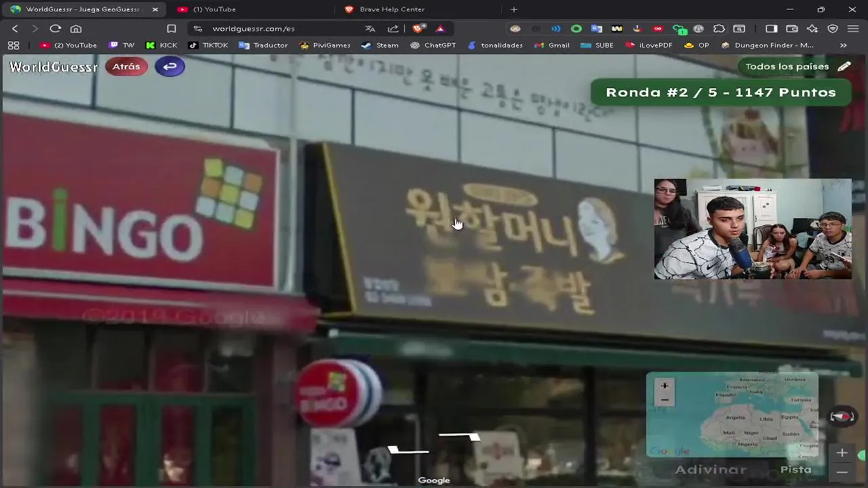The height and width of the screenshot is (488, 868).
Task: Share this page via the share icon
Action: [x=393, y=28]
